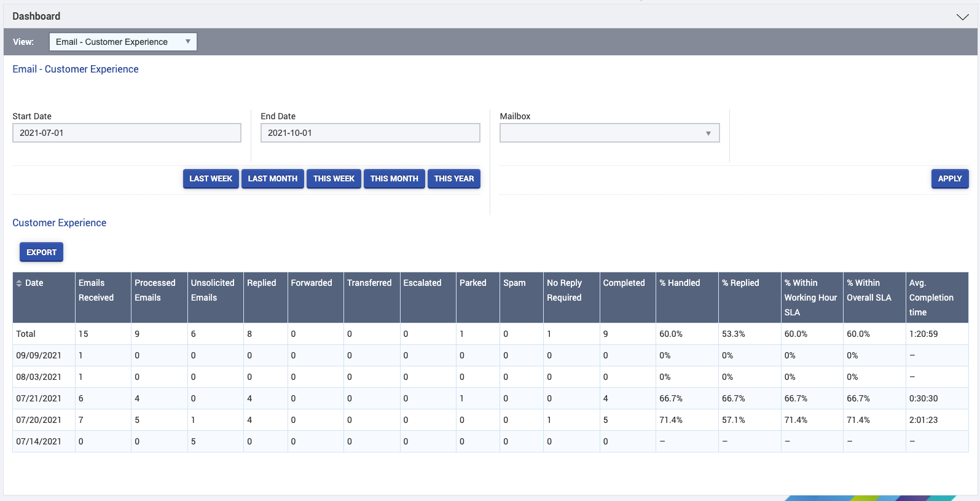Screen dimensions: 980x501
Task: Click the Processed Emails column header
Action: (x=155, y=290)
